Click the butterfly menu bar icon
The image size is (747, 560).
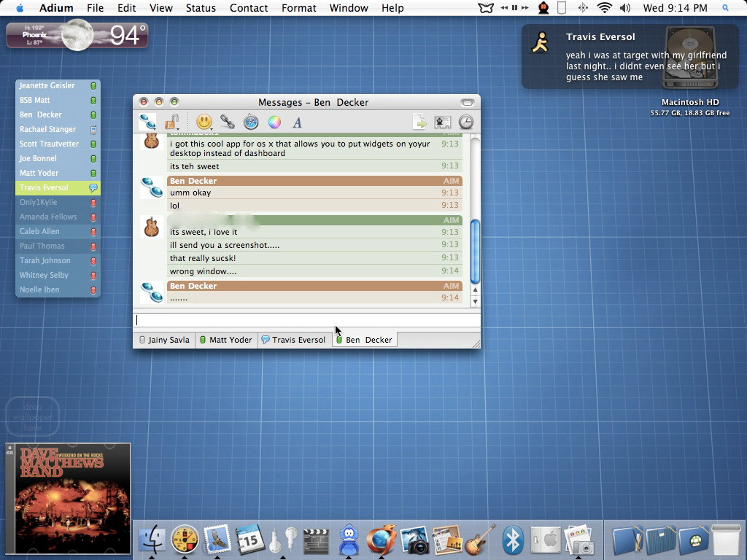tap(485, 8)
